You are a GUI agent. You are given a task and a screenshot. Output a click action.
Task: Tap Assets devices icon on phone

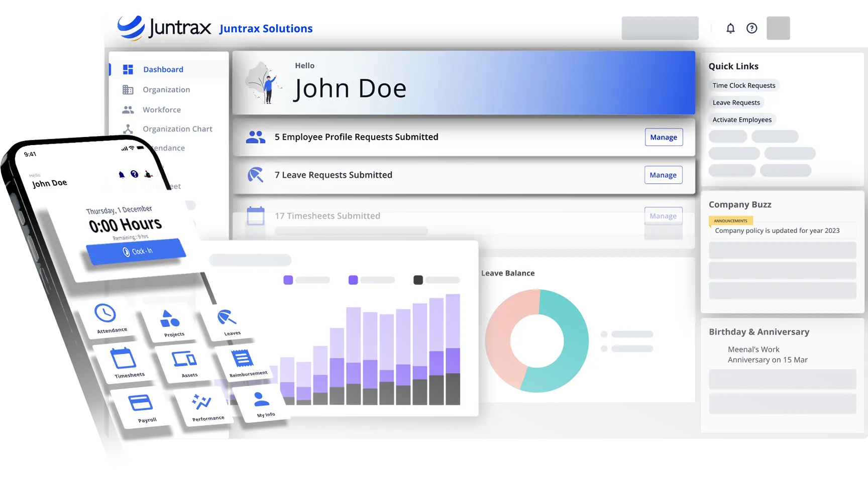[x=184, y=359]
